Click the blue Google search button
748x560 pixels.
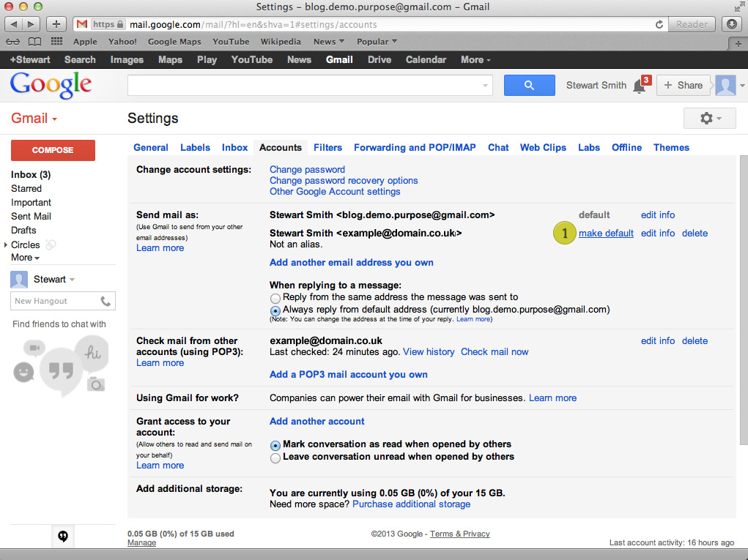pos(529,85)
